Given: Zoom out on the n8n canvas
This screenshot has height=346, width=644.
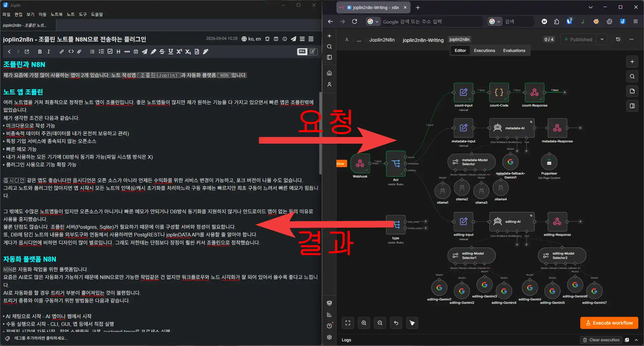Looking at the screenshot, I should [380, 323].
